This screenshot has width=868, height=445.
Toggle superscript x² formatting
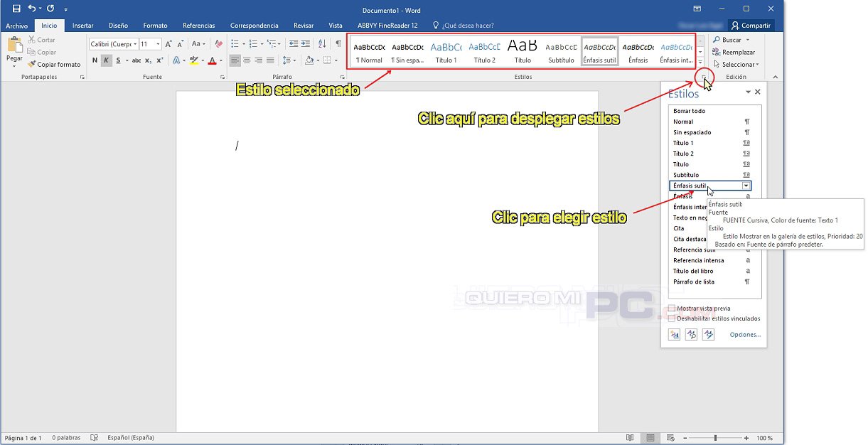click(160, 60)
